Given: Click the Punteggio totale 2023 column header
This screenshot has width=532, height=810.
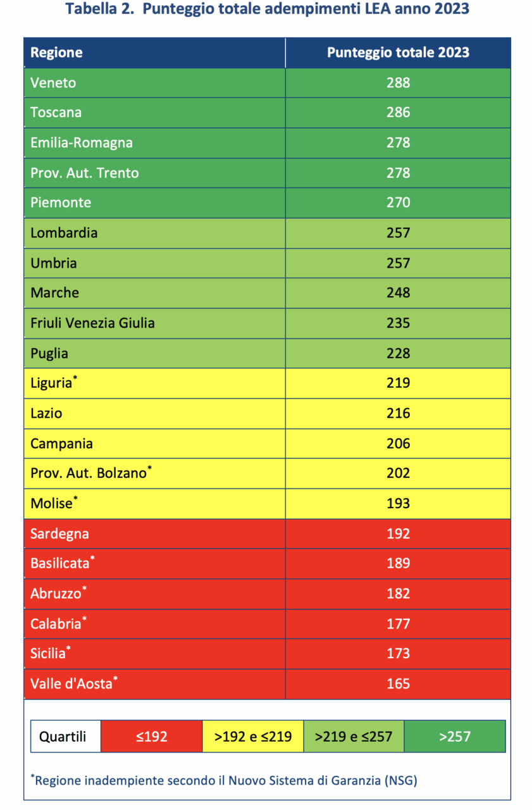Looking at the screenshot, I should pyautogui.click(x=398, y=53).
